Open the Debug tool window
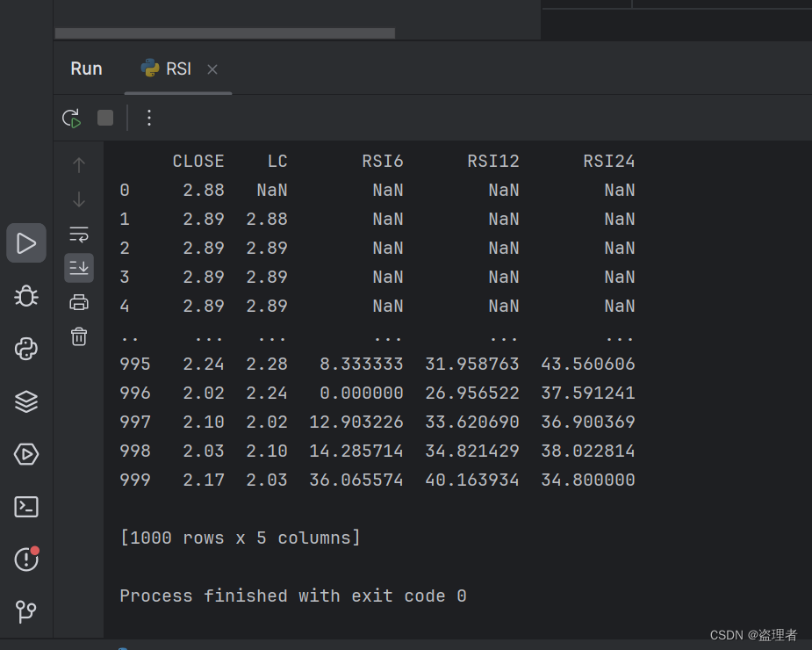 [25, 296]
